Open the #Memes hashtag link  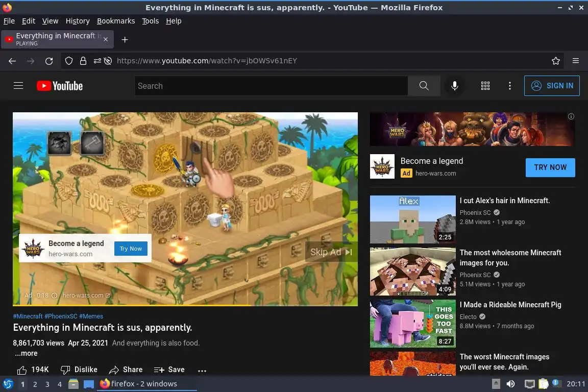pos(91,316)
